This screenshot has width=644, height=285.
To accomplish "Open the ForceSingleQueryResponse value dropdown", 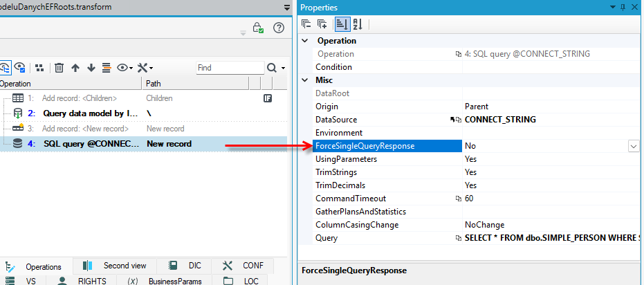I will [634, 146].
